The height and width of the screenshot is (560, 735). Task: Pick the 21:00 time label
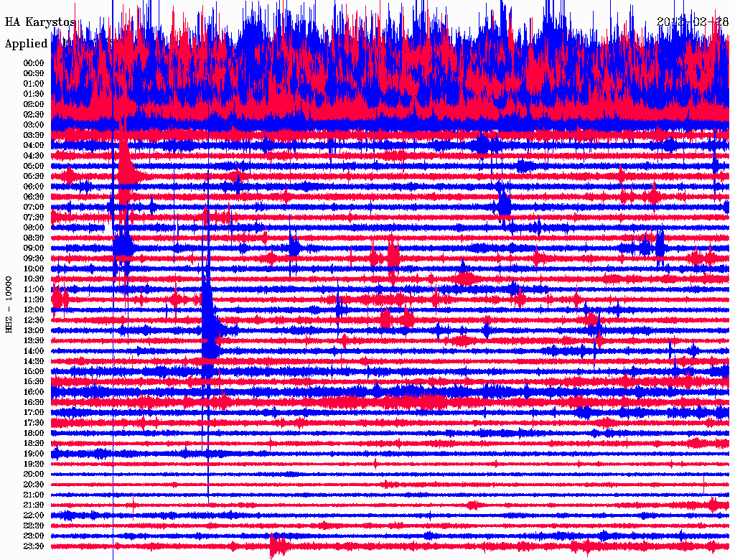click(x=34, y=495)
